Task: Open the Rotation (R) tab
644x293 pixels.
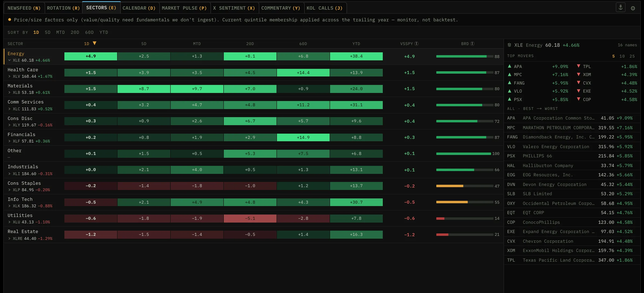Action: (63, 8)
